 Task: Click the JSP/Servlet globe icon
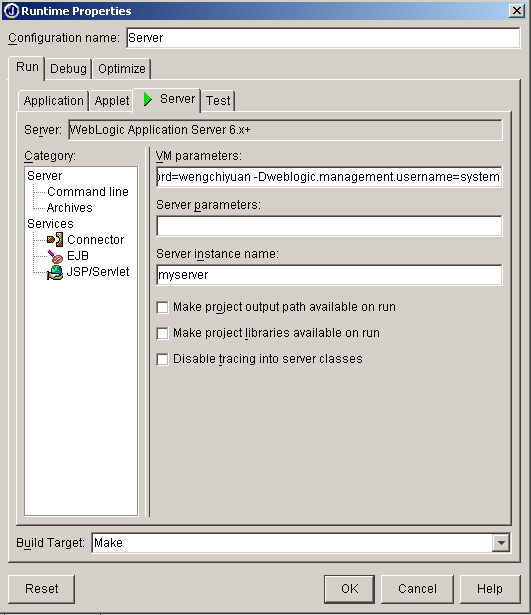click(x=55, y=272)
